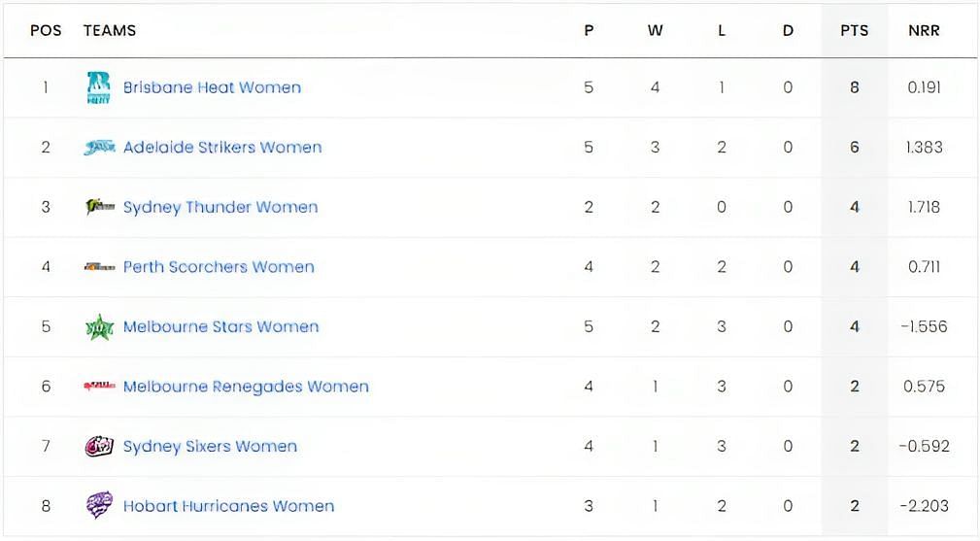Click the Melbourne Stars green star logo

pyautogui.click(x=99, y=326)
